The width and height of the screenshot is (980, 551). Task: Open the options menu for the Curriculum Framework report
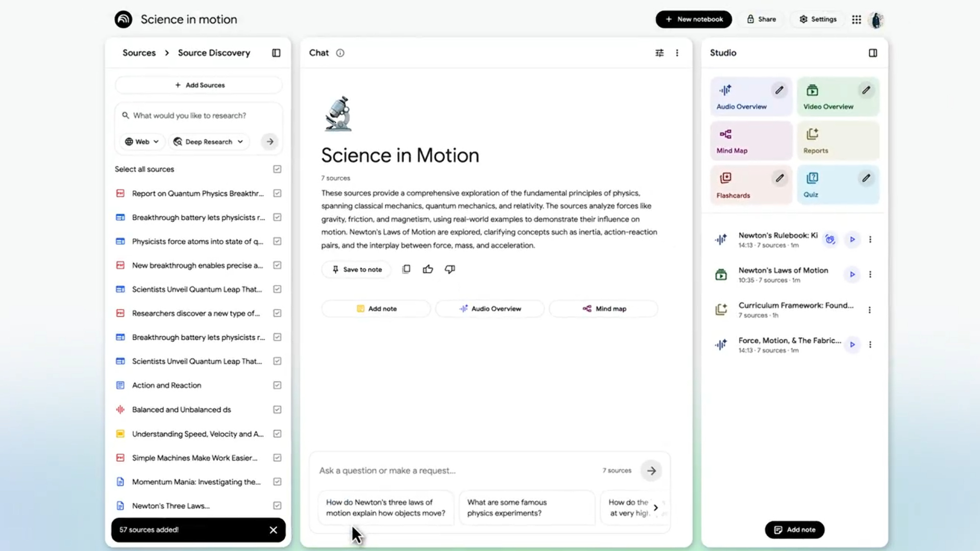coord(870,310)
